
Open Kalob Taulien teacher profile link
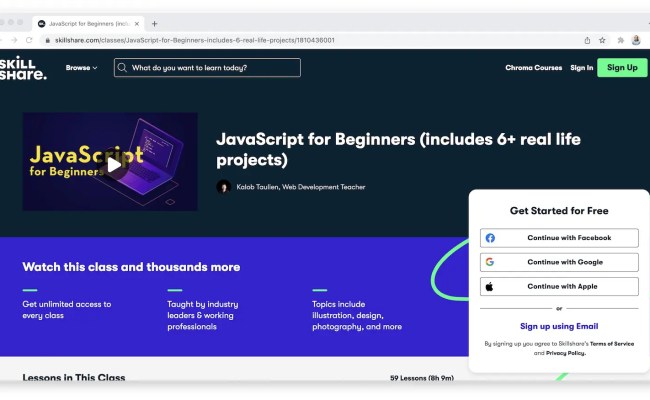(x=301, y=187)
